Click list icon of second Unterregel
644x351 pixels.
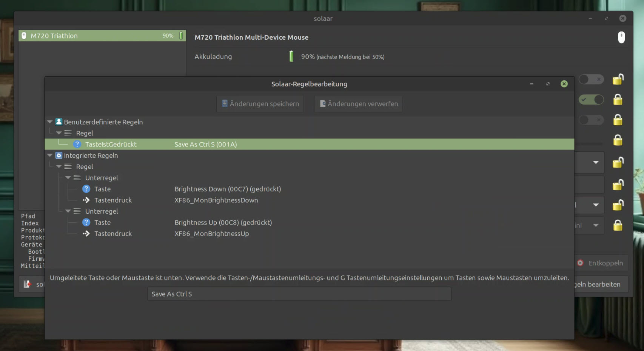[x=77, y=211]
